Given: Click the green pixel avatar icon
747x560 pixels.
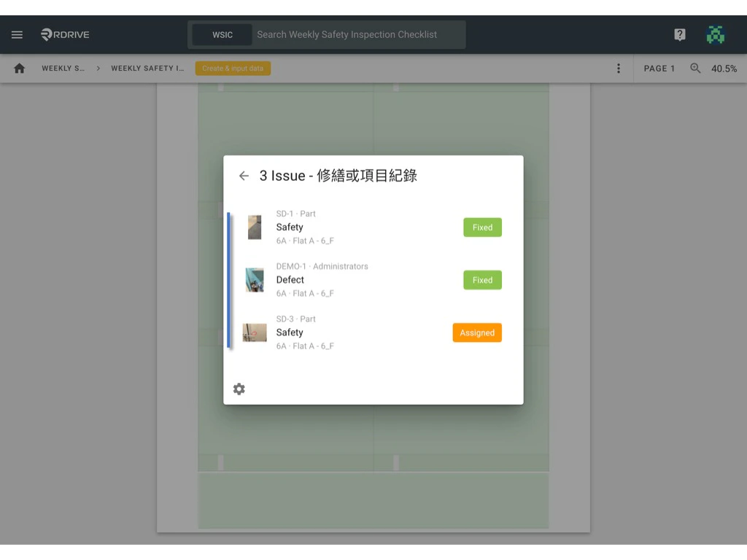Looking at the screenshot, I should 716,34.
